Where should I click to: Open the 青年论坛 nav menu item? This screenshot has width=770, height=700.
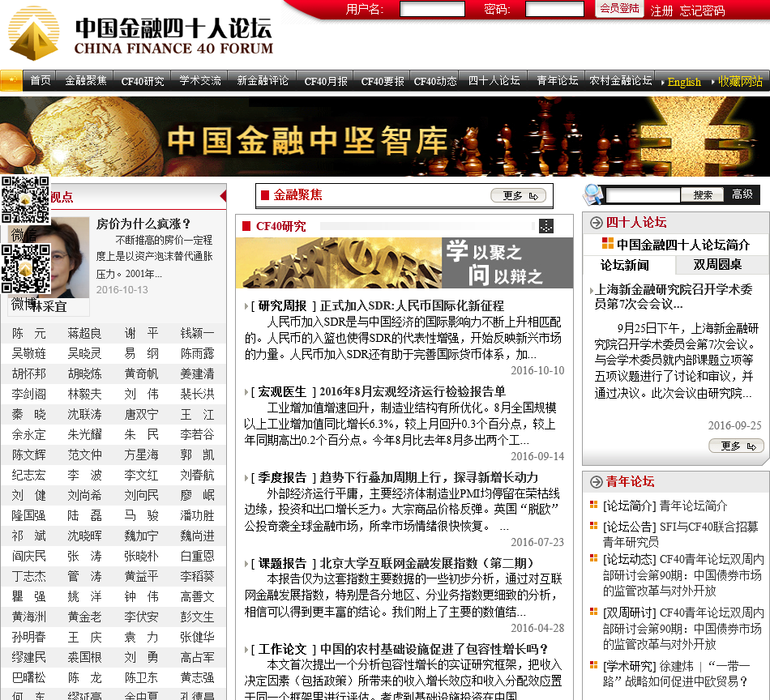[558, 80]
